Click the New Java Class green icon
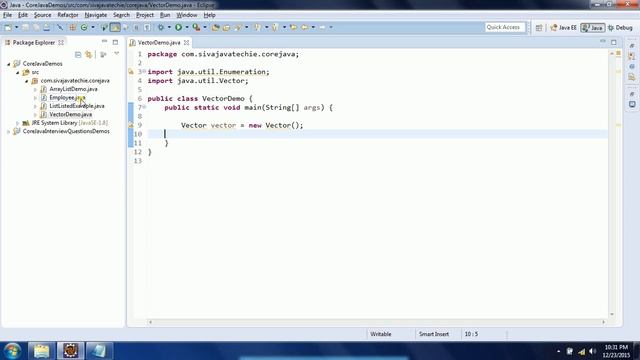The image size is (640, 360). click(x=84, y=27)
